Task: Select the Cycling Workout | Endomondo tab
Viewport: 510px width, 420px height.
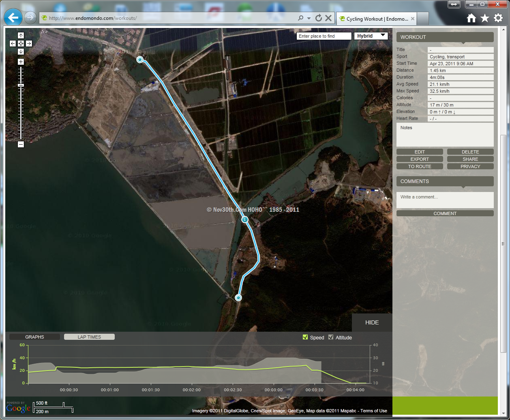Action: pyautogui.click(x=377, y=19)
